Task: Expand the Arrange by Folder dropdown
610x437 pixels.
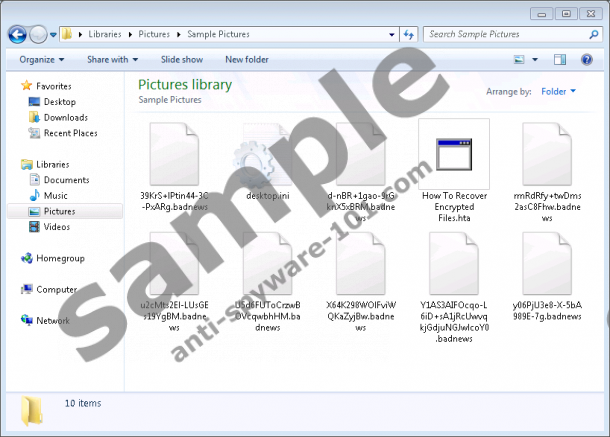Action: click(558, 92)
